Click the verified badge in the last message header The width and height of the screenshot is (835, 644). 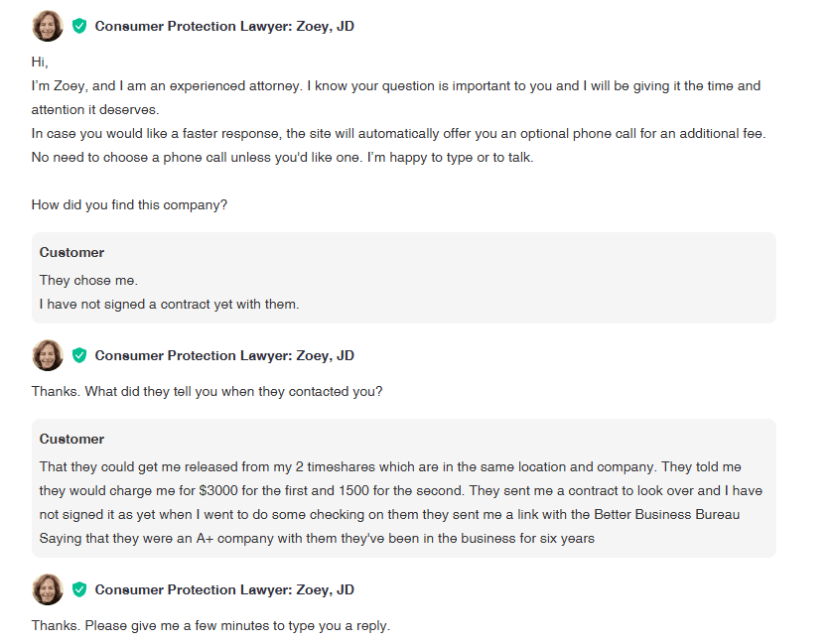(79, 589)
